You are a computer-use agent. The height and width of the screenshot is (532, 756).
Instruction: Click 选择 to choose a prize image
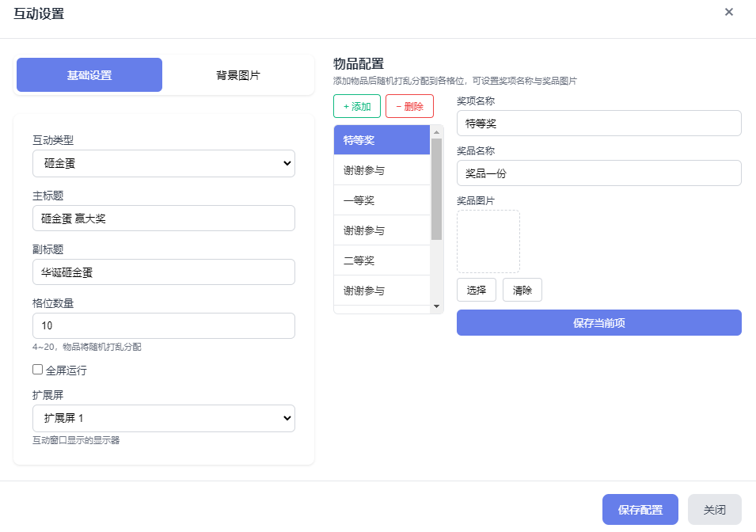[x=476, y=290]
